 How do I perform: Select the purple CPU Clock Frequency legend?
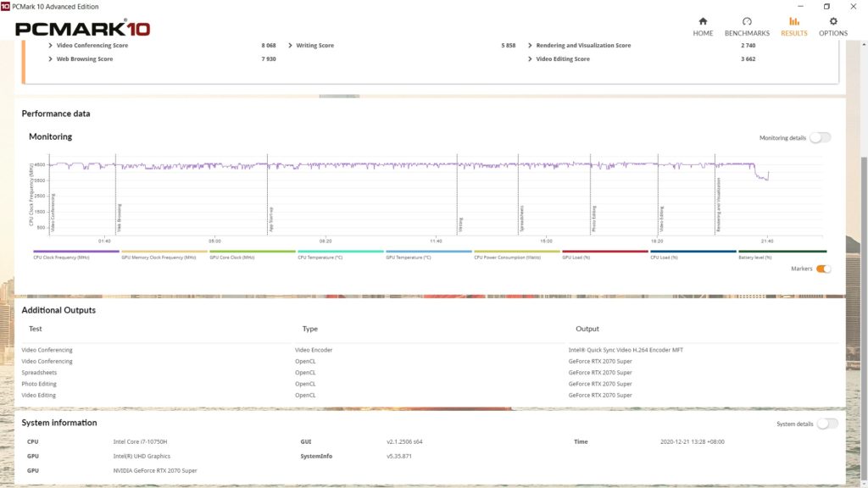coord(75,255)
